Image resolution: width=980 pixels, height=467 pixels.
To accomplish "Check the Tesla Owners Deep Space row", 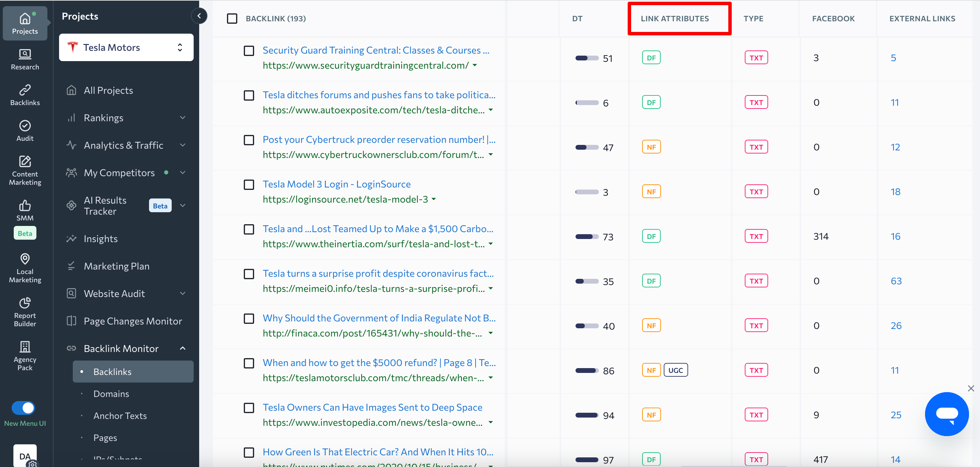I will click(248, 408).
